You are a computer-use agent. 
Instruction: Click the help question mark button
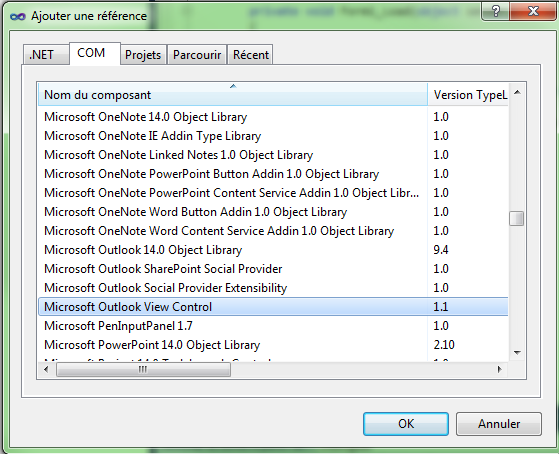496,11
